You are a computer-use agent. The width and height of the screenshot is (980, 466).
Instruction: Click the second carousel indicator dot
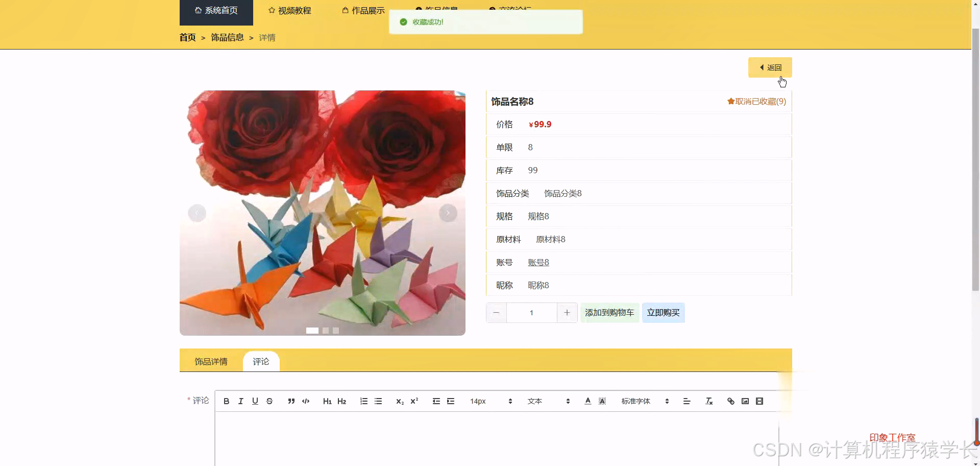(x=325, y=331)
